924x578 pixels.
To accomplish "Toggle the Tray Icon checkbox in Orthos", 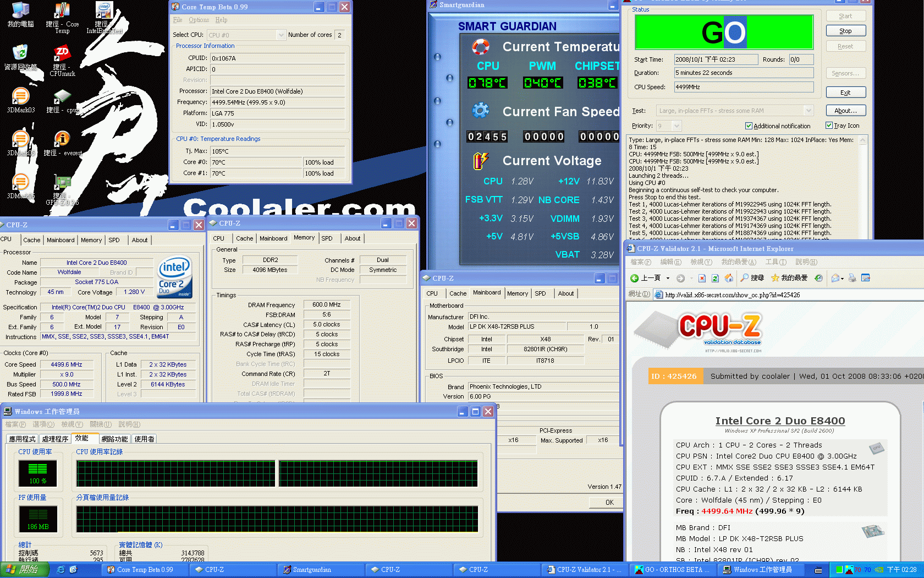I will point(829,126).
